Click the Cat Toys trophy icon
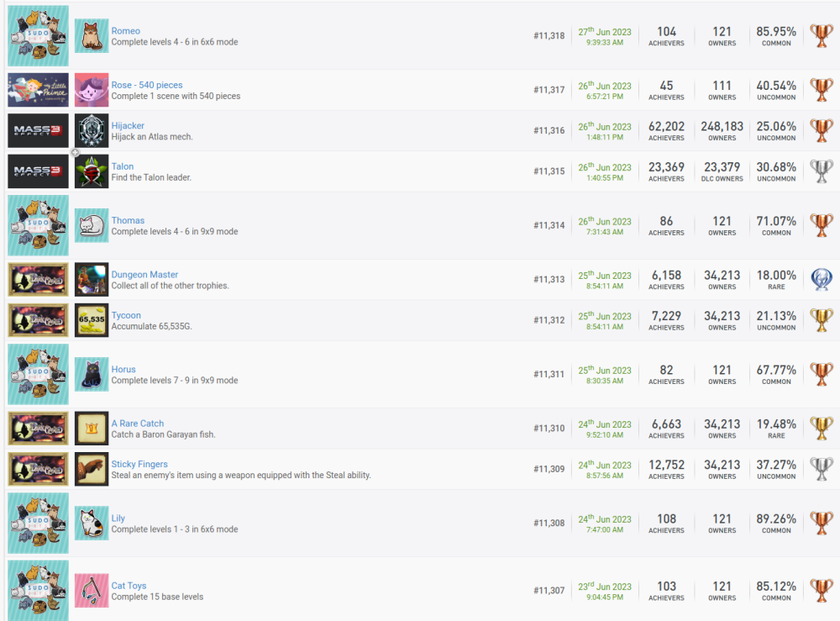 pos(92,591)
